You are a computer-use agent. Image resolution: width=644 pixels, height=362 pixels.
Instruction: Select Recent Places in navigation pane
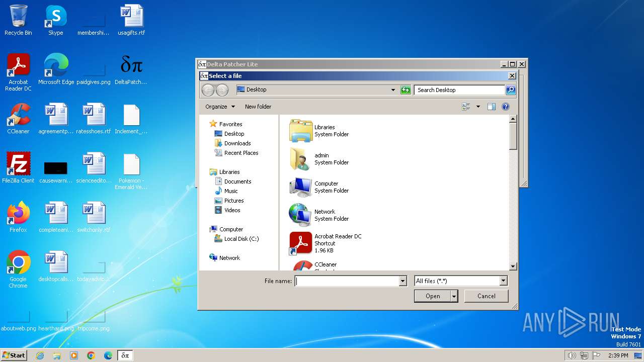[236, 153]
